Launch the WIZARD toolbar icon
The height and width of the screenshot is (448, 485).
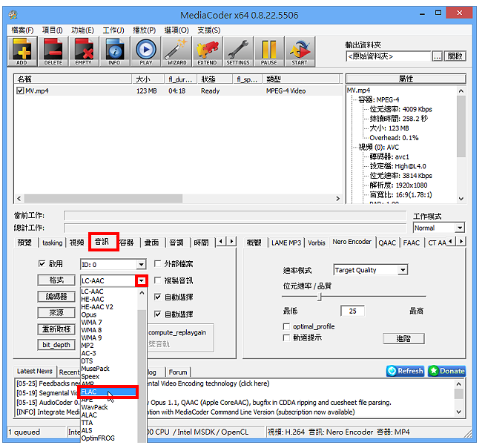tap(176, 51)
